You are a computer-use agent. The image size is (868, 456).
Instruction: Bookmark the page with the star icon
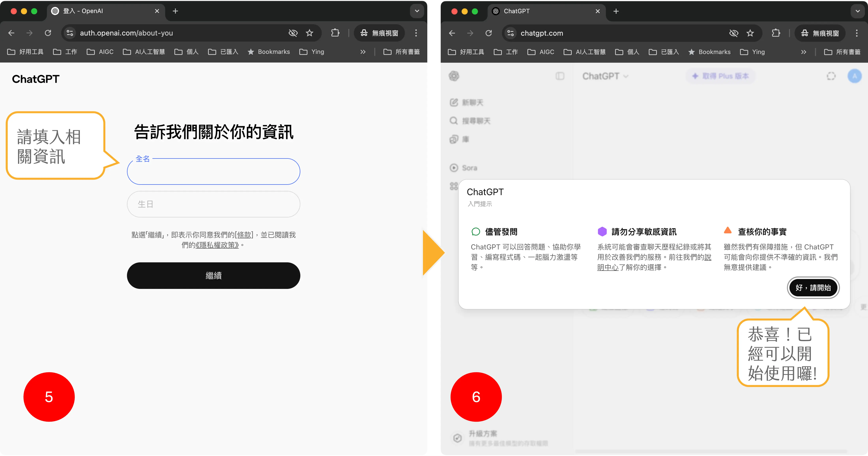tap(309, 33)
